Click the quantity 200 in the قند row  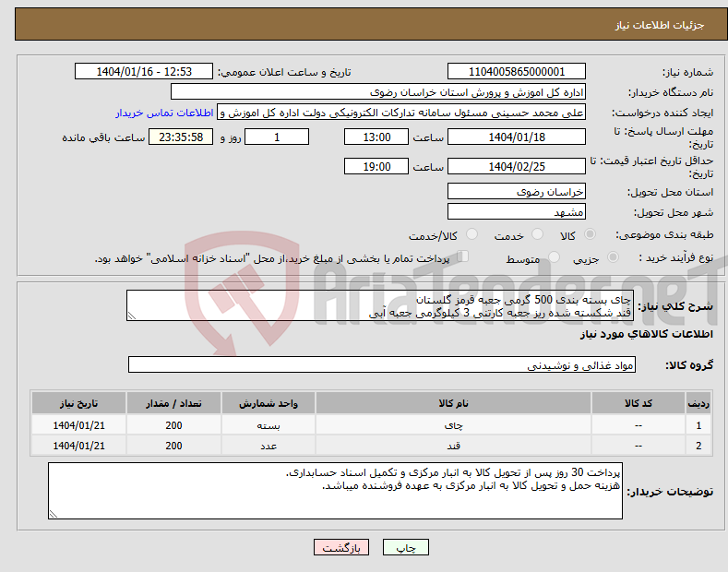point(173,446)
